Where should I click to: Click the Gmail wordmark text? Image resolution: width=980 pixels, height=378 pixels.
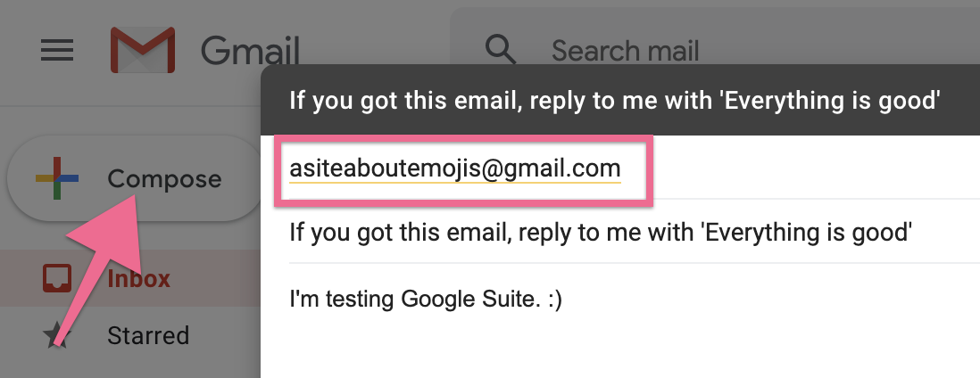(250, 50)
